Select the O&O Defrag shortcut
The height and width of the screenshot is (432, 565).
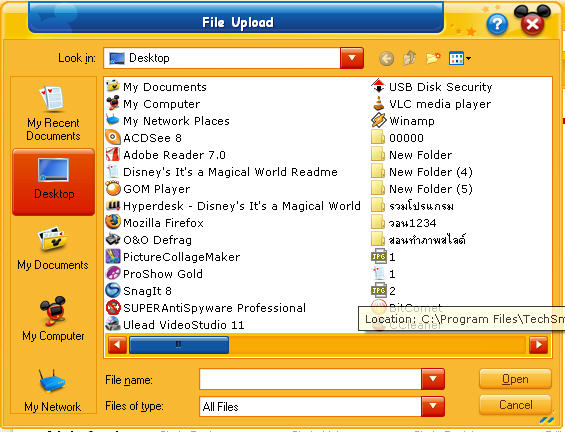(149, 240)
